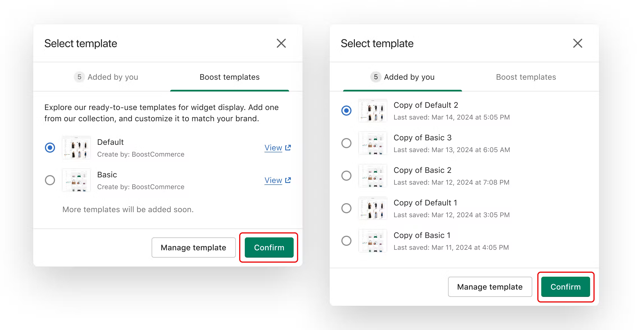Open the View link for Basic template
This screenshot has height=330, width=644.
(273, 180)
